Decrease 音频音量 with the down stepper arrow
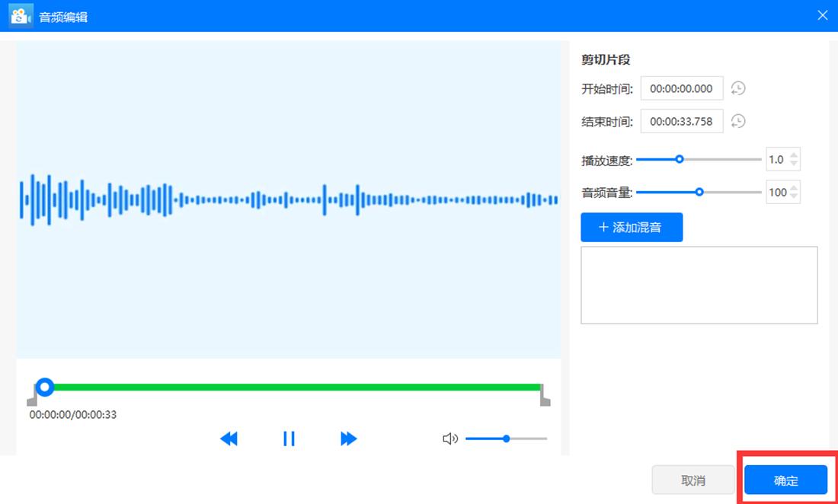The height and width of the screenshot is (504, 838). [794, 196]
